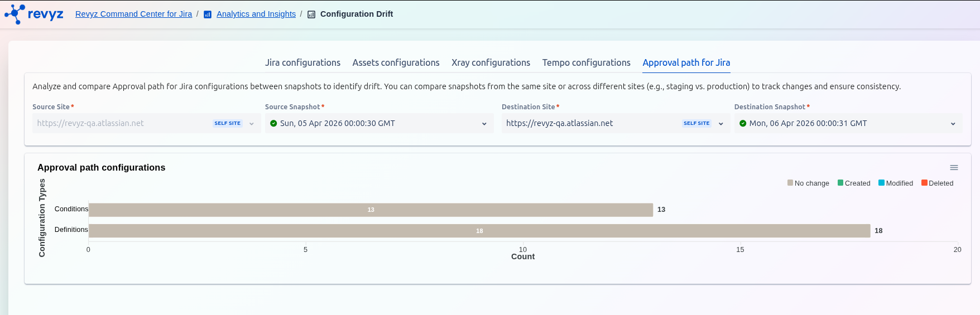Click the Configuration Drift breadcrumb icon
The image size is (980, 315).
click(311, 14)
